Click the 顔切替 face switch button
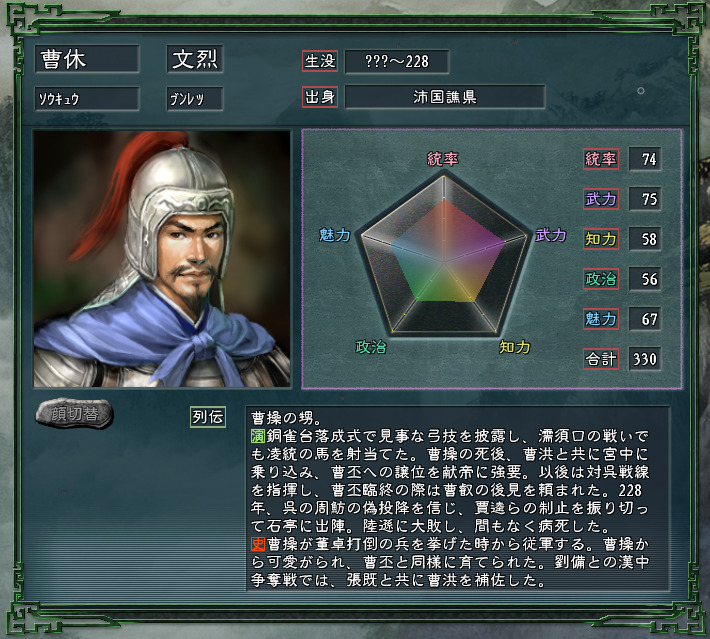Image resolution: width=710 pixels, height=639 pixels. (x=74, y=413)
